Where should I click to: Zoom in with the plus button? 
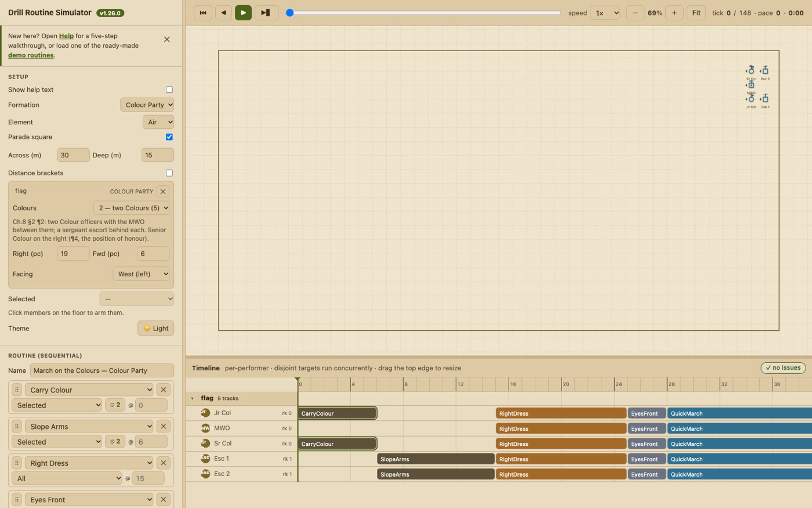tap(674, 12)
